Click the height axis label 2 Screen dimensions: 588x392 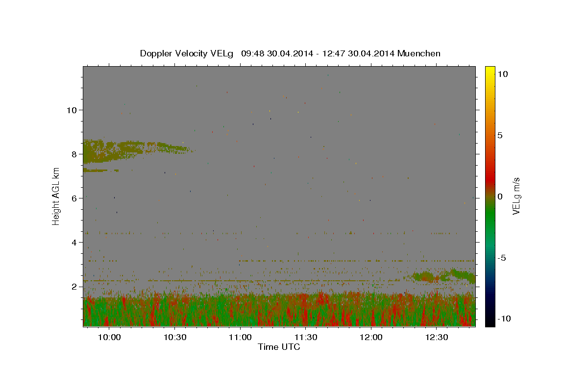74,286
